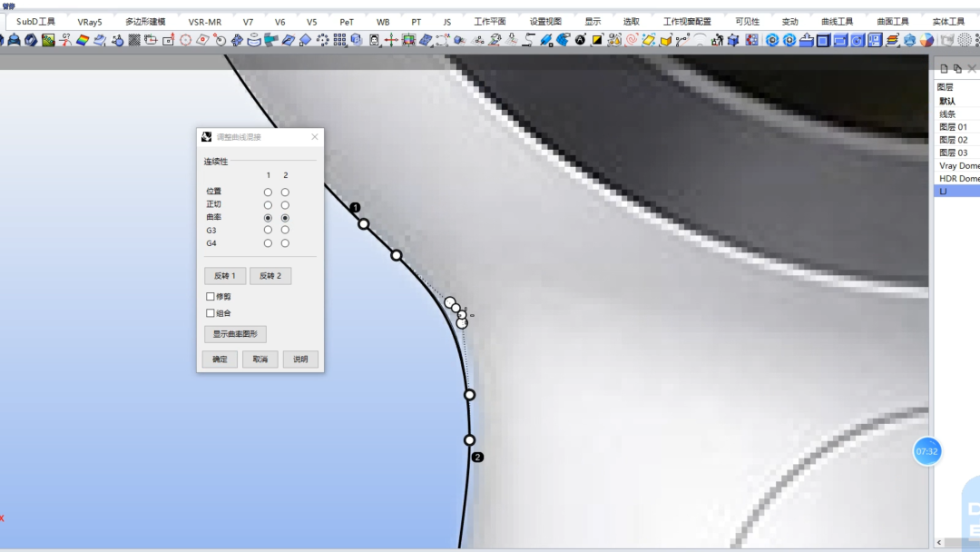Enable the 修剪 checkbox
Viewport: 980px width, 552px height.
pos(210,296)
